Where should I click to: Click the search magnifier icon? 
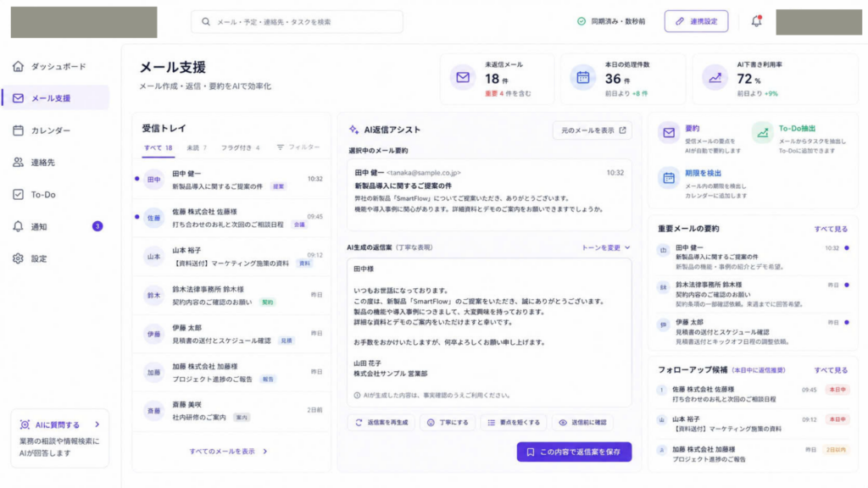[206, 21]
